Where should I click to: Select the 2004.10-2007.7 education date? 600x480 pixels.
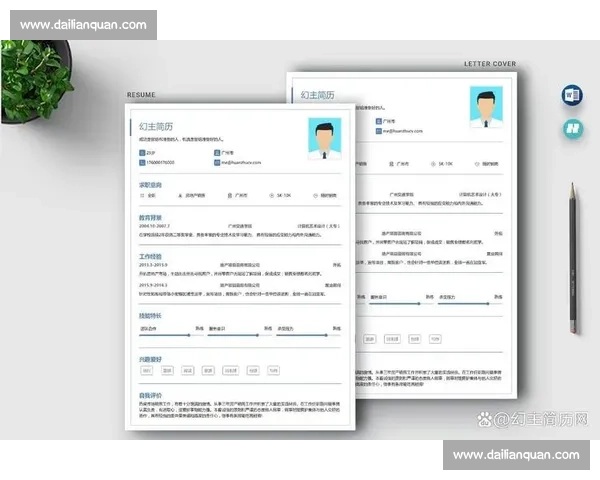coord(154,226)
